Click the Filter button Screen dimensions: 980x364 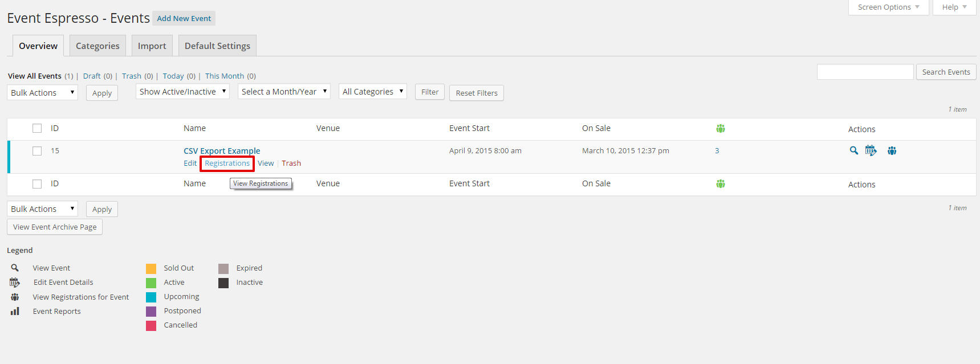430,92
